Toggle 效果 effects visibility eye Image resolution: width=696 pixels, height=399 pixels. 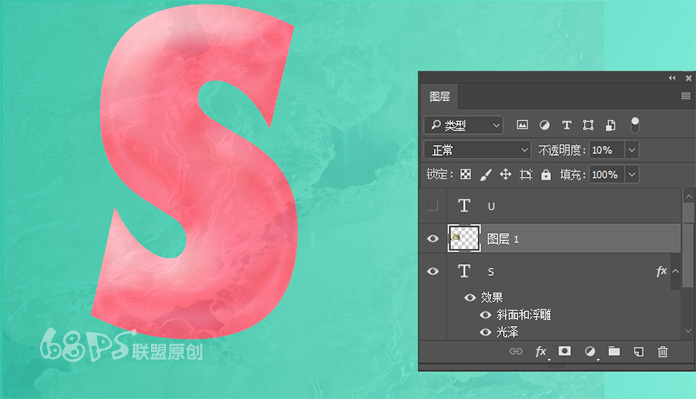(470, 297)
